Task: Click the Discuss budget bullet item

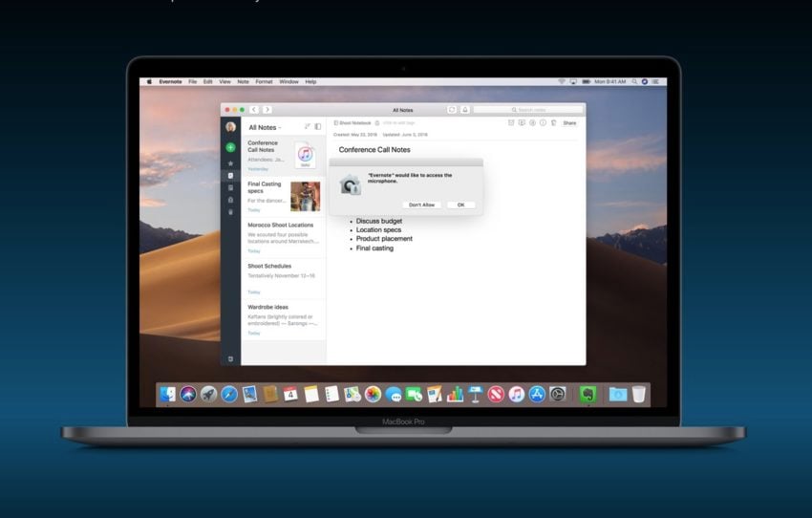Action: coord(379,221)
